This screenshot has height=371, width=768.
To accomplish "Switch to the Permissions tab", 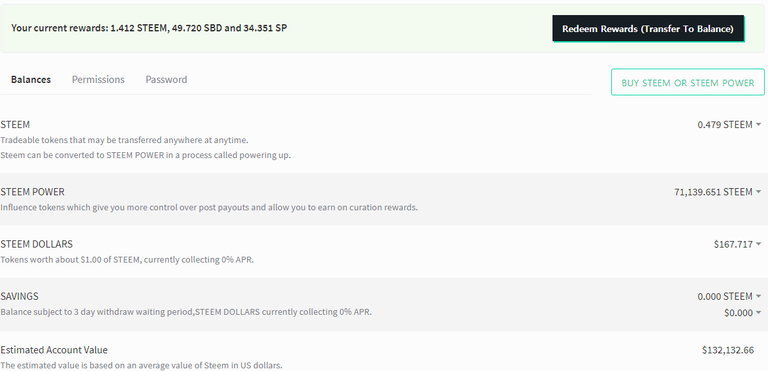I will pos(98,79).
